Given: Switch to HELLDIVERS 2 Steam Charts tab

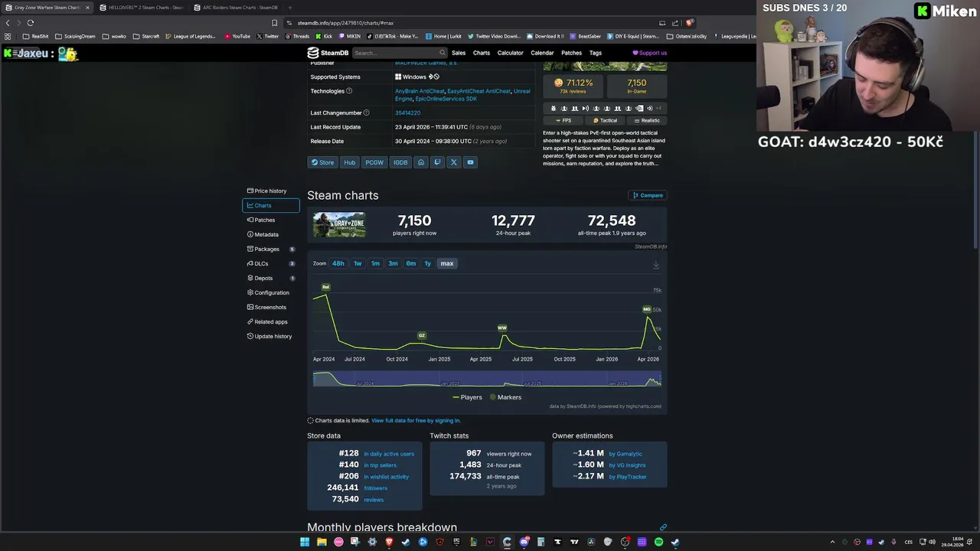Looking at the screenshot, I should pyautogui.click(x=142, y=8).
